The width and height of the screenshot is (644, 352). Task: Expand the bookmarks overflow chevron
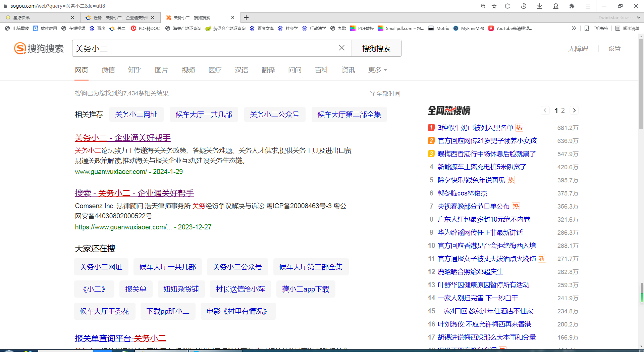[x=574, y=29]
